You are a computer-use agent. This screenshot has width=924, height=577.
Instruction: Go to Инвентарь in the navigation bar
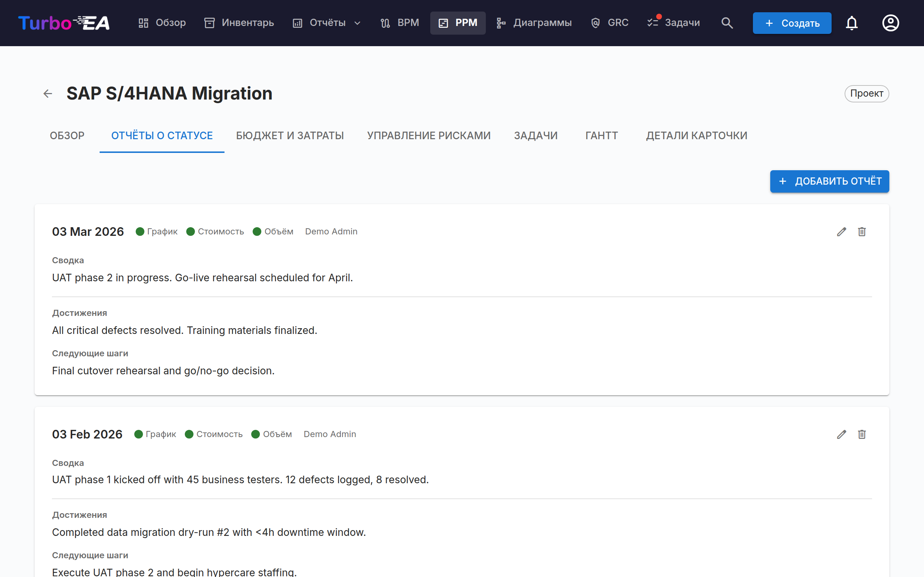click(x=239, y=23)
